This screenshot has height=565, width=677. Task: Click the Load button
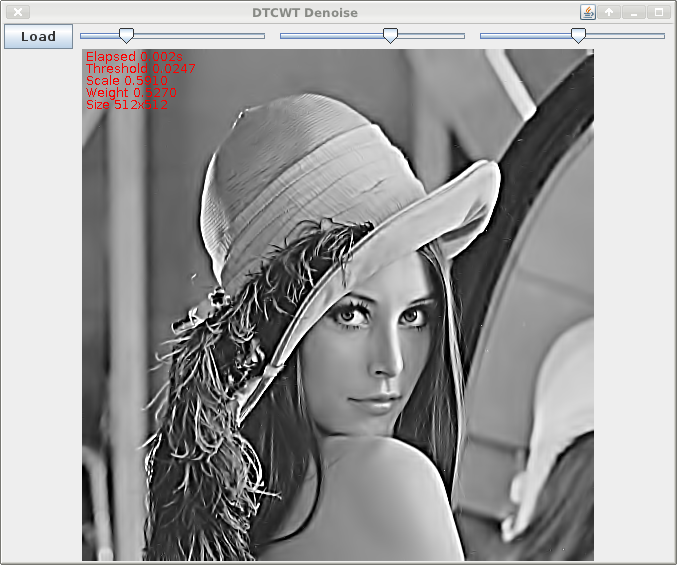coord(38,36)
